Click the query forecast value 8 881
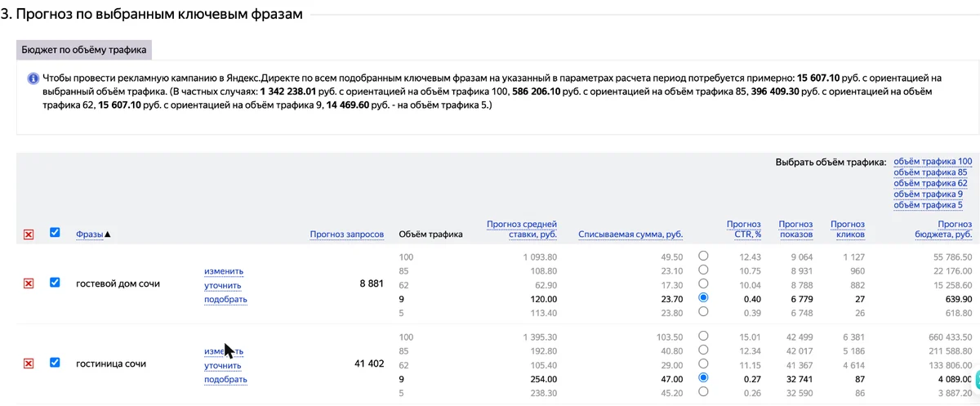The image size is (980, 406). point(372,283)
